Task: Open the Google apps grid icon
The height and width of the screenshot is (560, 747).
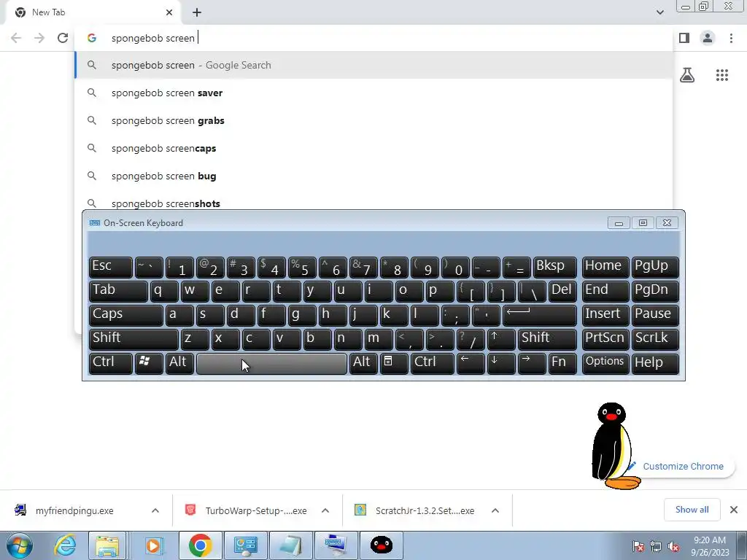Action: point(721,75)
